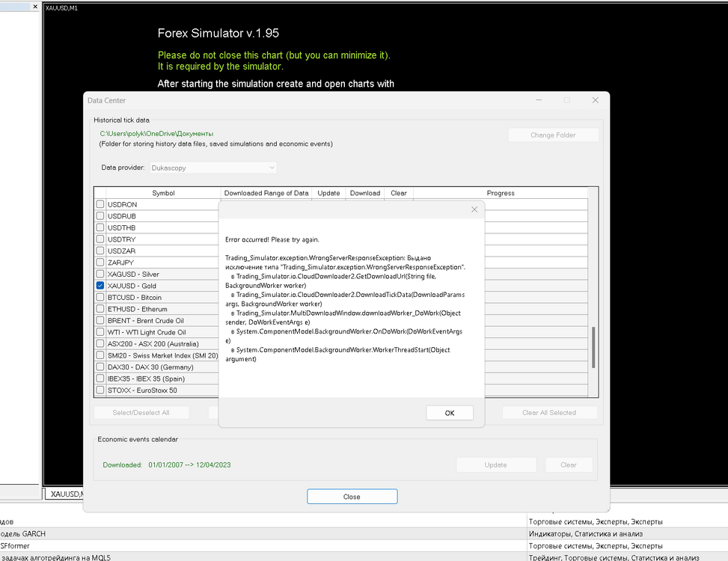This screenshot has height=561, width=728.
Task: Click the Forex Simulator v.1.95 title text
Action: click(218, 33)
